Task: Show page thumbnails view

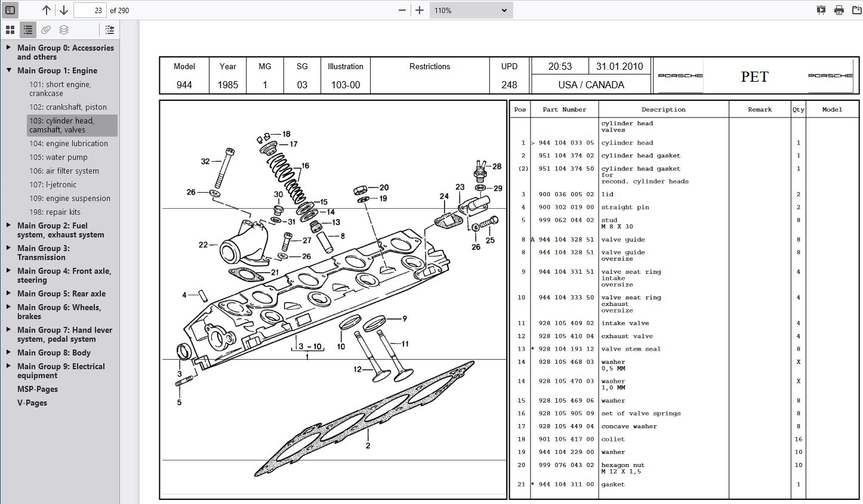Action: [10, 30]
